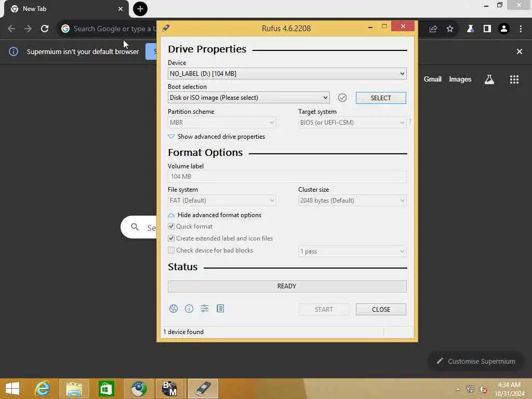This screenshot has height=399, width=532.
Task: Click the magnifier icon in Google search box
Action: (135, 227)
